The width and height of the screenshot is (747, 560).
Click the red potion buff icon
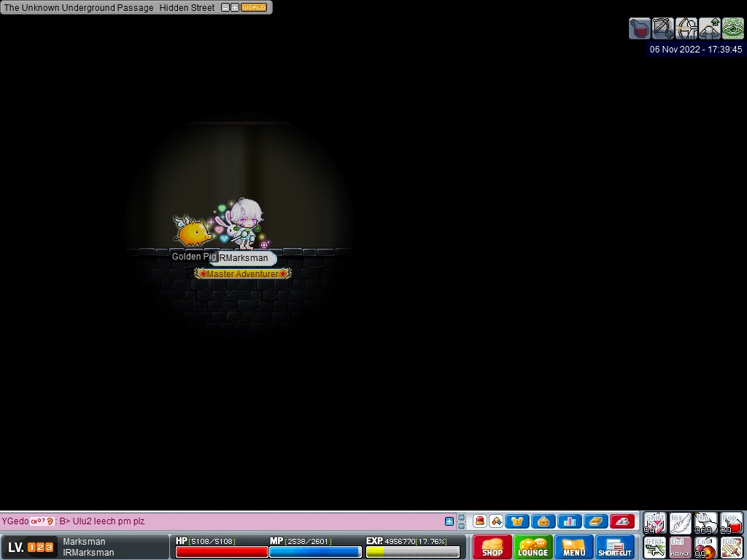(x=640, y=28)
